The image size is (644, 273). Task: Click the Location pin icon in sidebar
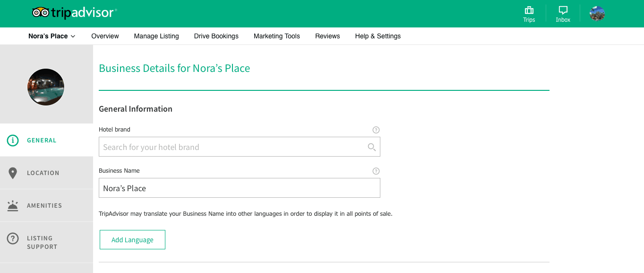13,173
